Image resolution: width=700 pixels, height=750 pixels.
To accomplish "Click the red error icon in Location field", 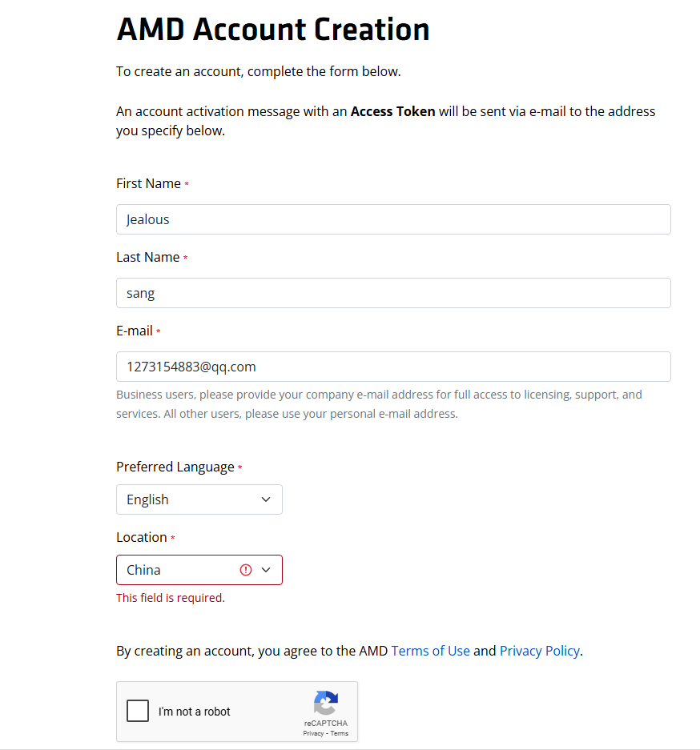I will click(x=245, y=570).
